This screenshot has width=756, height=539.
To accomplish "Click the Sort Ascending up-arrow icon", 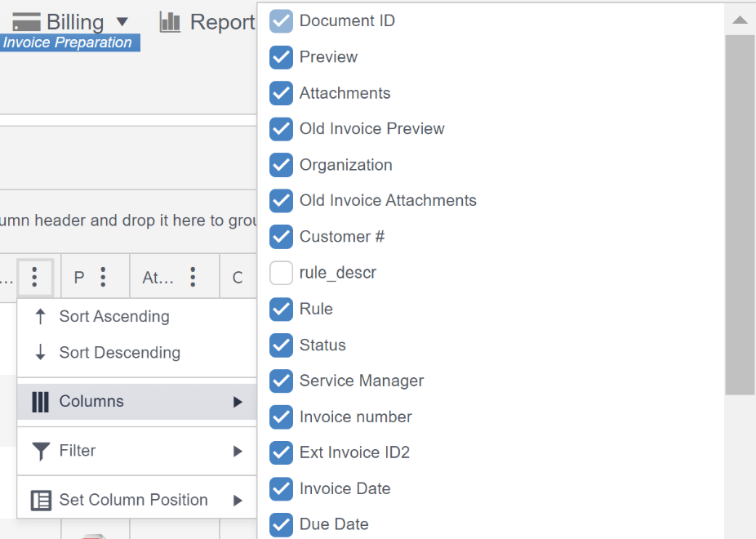I will click(x=41, y=317).
